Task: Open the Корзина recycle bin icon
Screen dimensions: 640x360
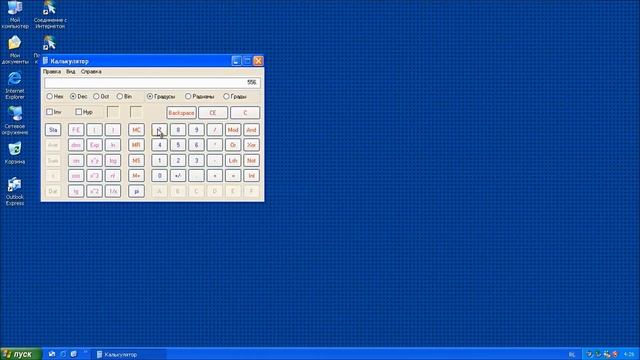Action: point(15,153)
